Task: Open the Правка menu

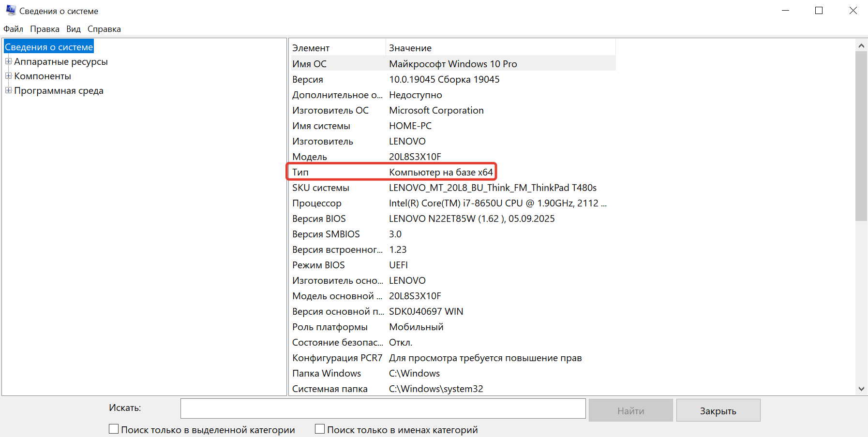Action: (45, 29)
